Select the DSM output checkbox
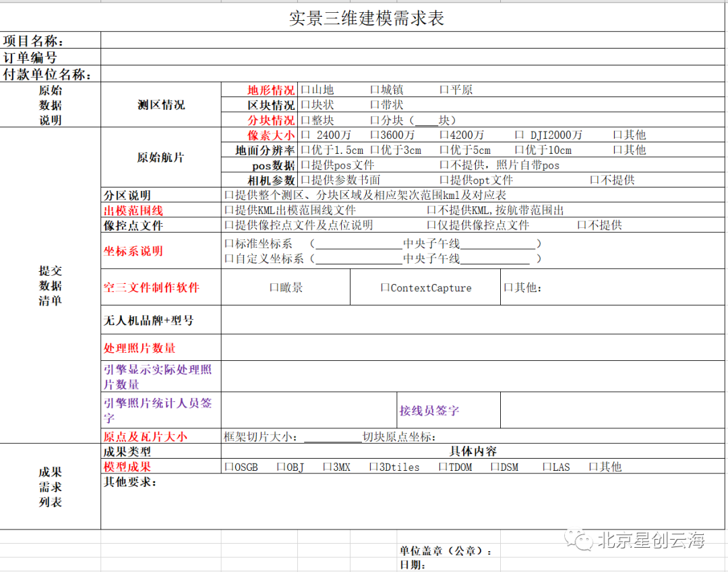Viewport: 728px width, 572px height. pyautogui.click(x=495, y=467)
